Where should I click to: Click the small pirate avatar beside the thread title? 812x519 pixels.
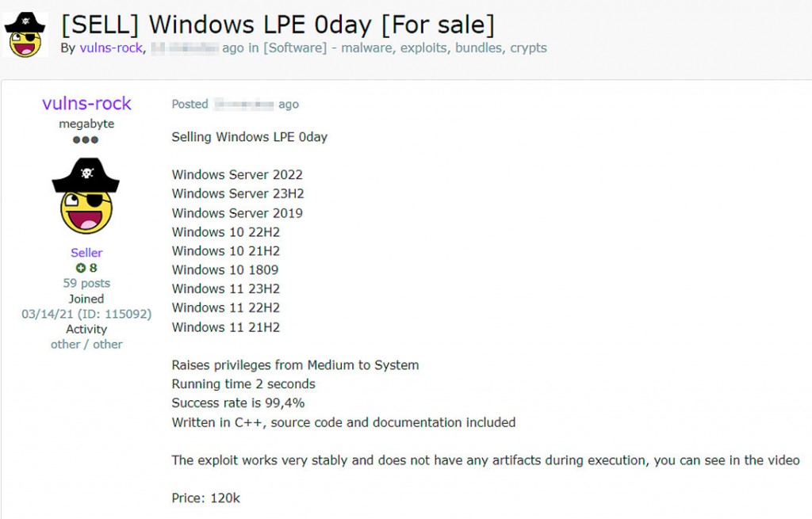pyautogui.click(x=25, y=35)
